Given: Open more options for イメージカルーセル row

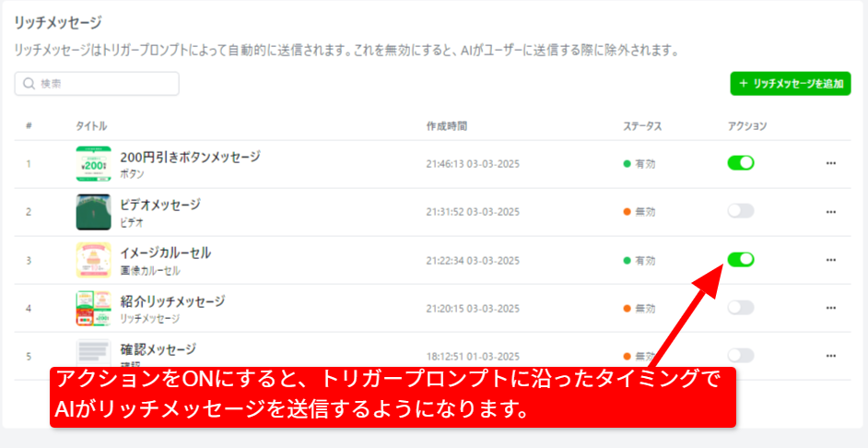Looking at the screenshot, I should [x=830, y=260].
